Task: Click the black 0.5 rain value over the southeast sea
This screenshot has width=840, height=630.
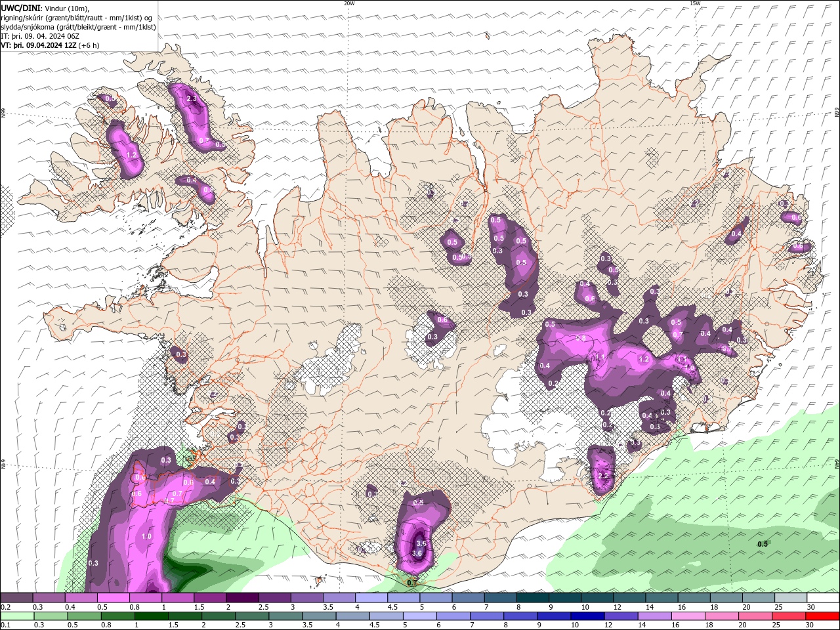Action: [763, 544]
